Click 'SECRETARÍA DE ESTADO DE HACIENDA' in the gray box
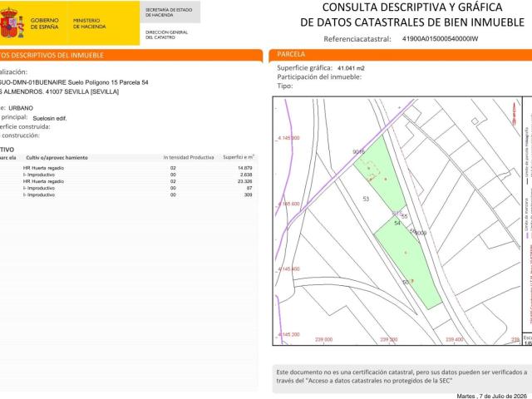This screenshot has width=532, height=399. tap(169, 12)
